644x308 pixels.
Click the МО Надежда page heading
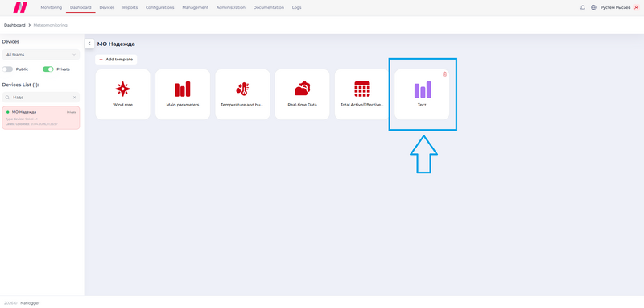coord(116,44)
